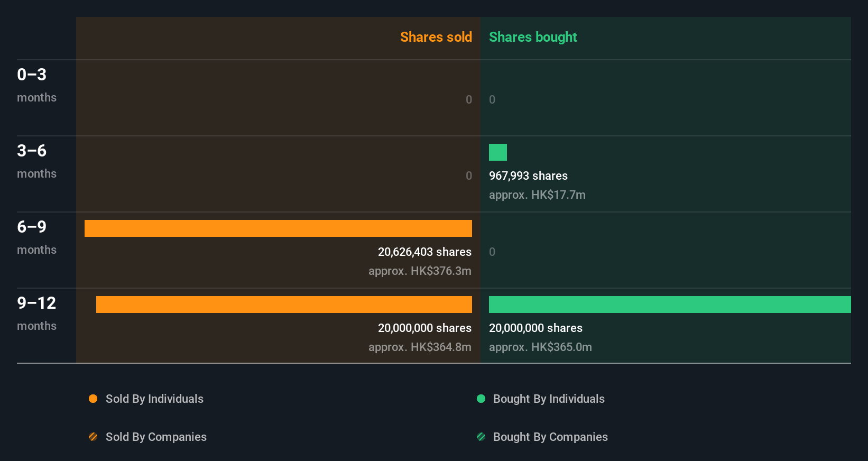Click the Sold By Companies striped orange icon
The width and height of the screenshot is (868, 461).
coord(93,437)
